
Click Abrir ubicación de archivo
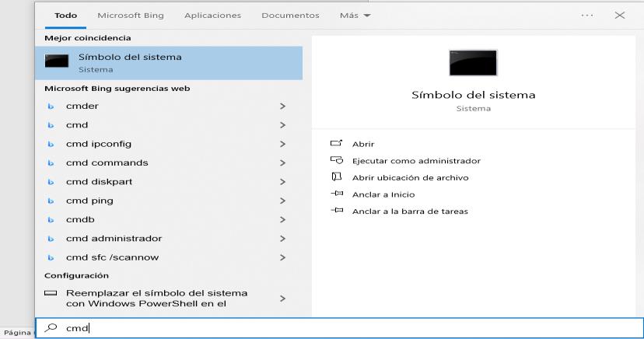[x=411, y=178]
